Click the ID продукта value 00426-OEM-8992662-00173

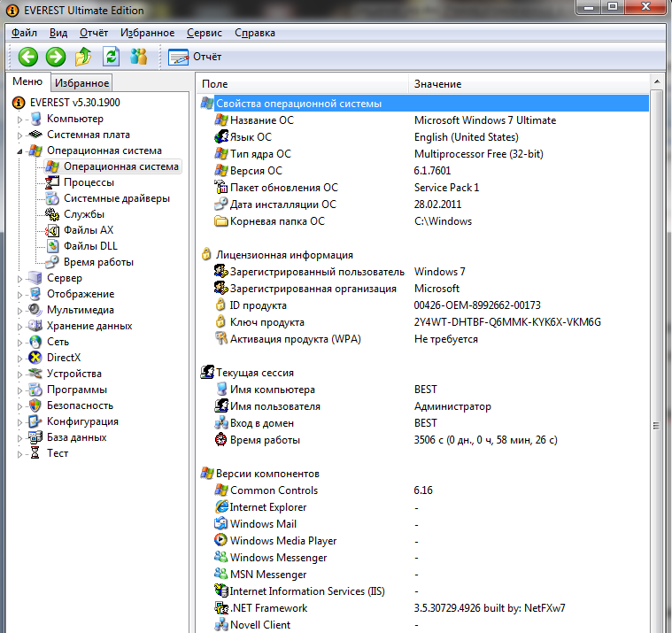click(x=477, y=305)
